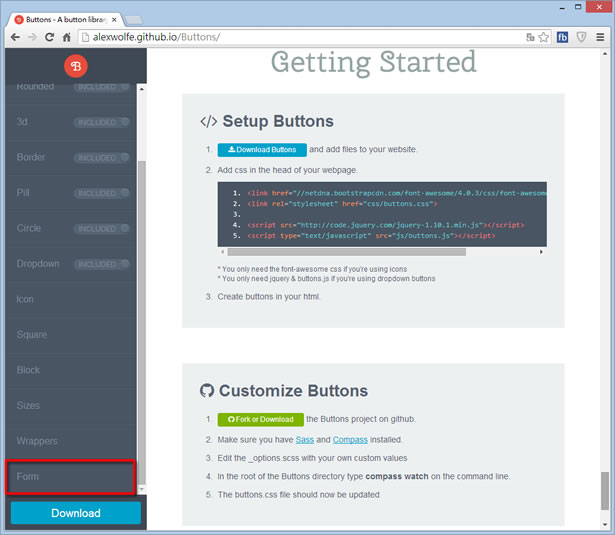Open the Compass link
This screenshot has width=615, height=535.
[x=350, y=440]
